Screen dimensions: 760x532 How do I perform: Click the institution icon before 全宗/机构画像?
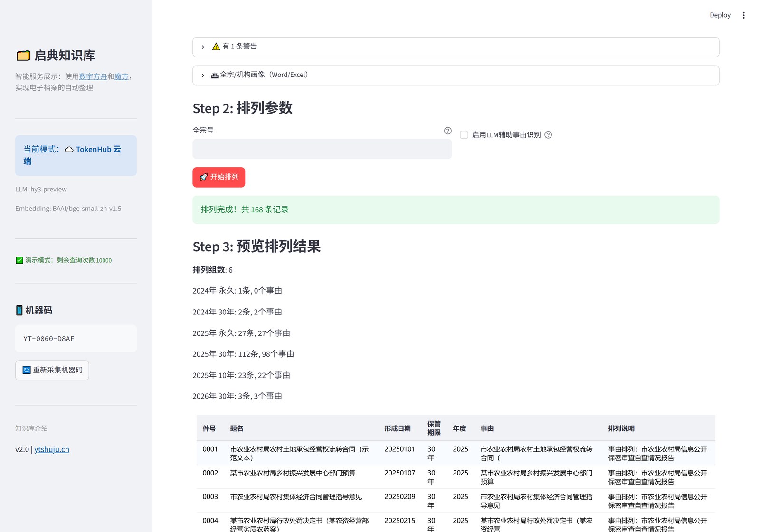[x=215, y=75]
